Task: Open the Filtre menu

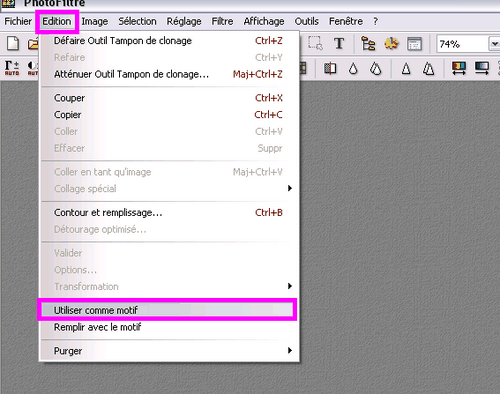Action: [222, 21]
